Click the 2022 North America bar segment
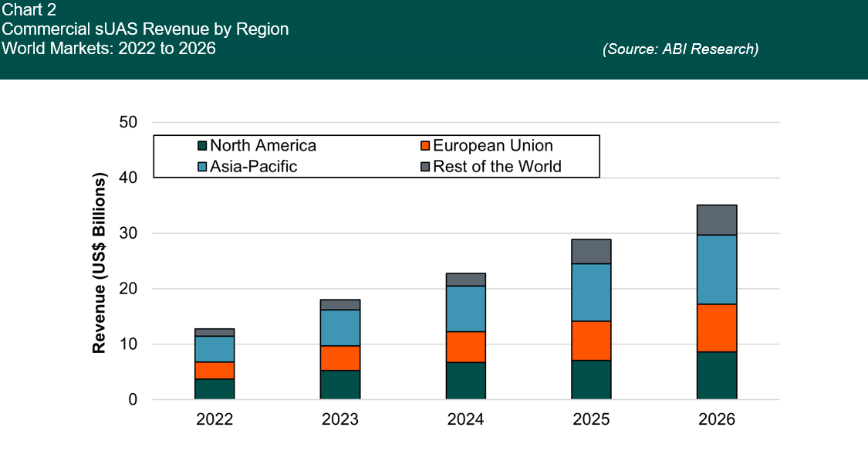The height and width of the screenshot is (451, 868). click(x=214, y=389)
